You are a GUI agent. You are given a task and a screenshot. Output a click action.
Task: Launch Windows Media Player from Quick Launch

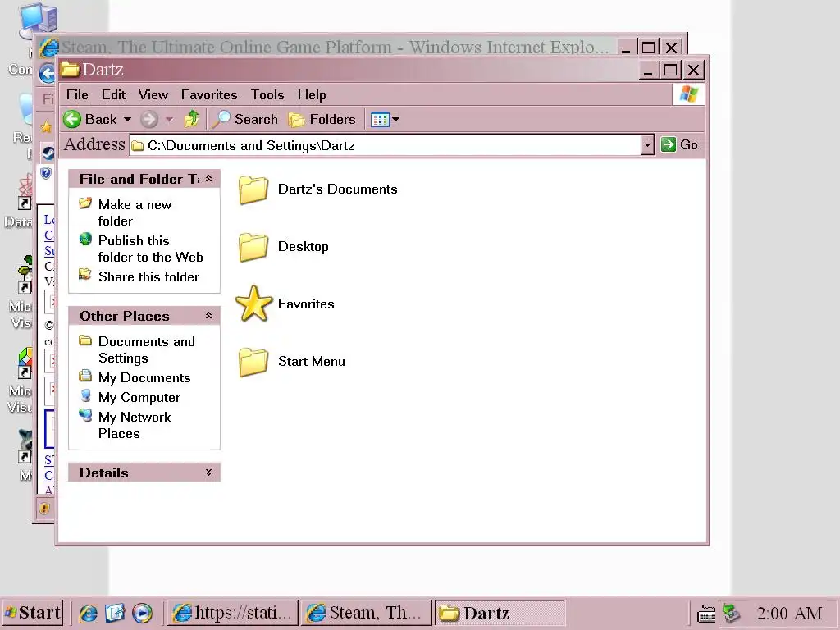(142, 613)
